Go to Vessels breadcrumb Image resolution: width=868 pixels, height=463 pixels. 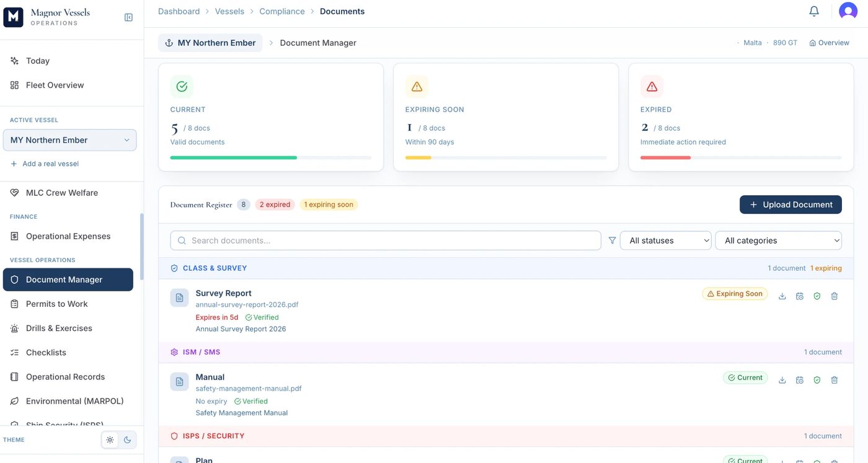229,11
